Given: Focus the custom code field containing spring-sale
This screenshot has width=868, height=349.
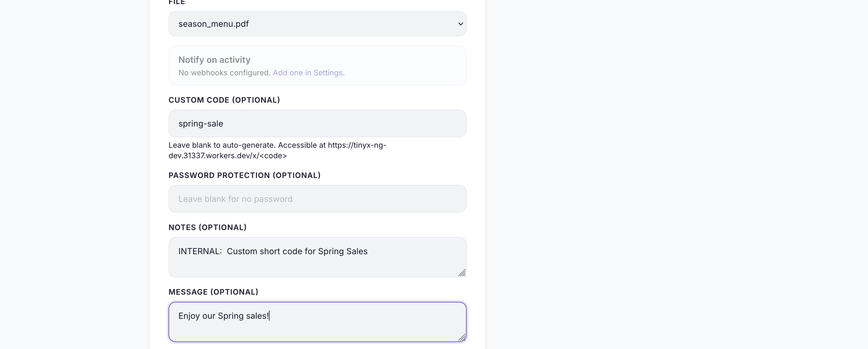Looking at the screenshot, I should click(x=317, y=123).
